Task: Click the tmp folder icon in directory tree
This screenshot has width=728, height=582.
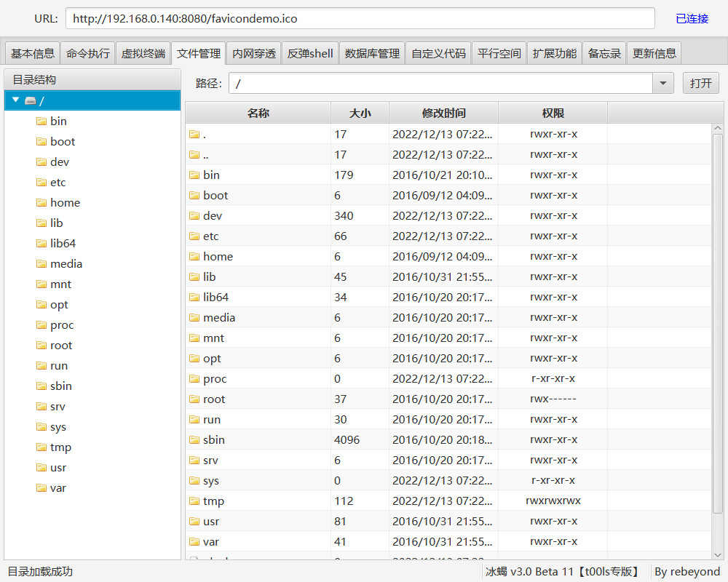Action: [41, 447]
